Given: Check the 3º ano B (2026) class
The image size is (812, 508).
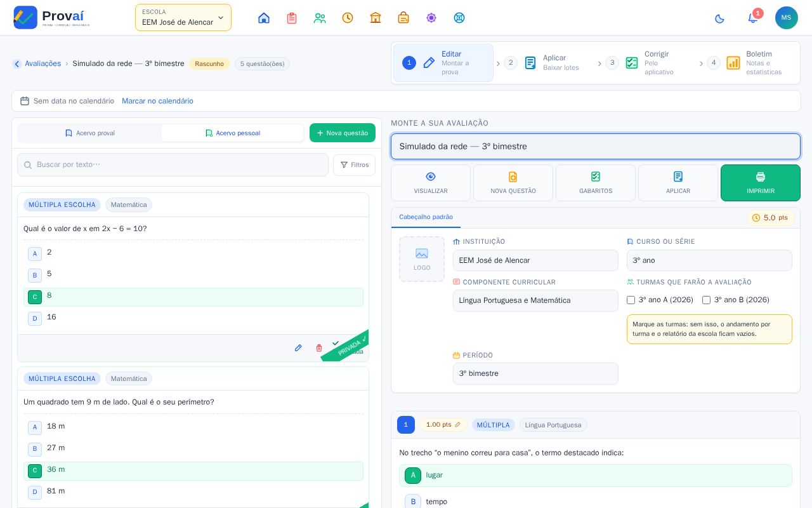Looking at the screenshot, I should coord(706,300).
